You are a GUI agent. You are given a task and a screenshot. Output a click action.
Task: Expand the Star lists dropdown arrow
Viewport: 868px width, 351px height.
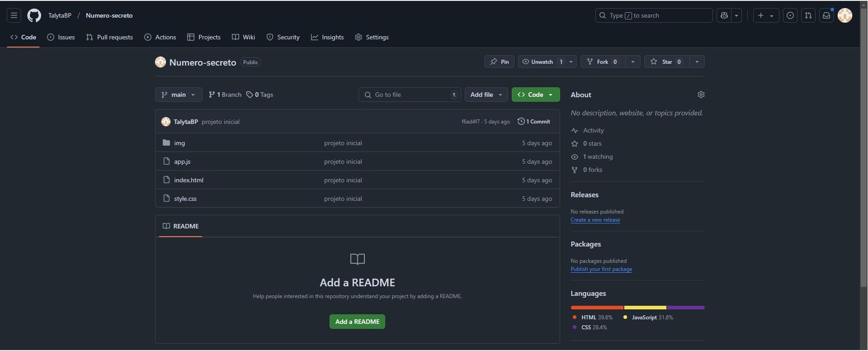(x=697, y=62)
